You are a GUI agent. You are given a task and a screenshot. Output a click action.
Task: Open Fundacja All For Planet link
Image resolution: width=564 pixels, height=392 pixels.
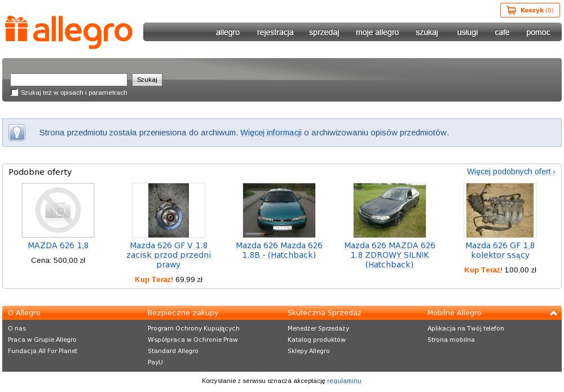(42, 351)
